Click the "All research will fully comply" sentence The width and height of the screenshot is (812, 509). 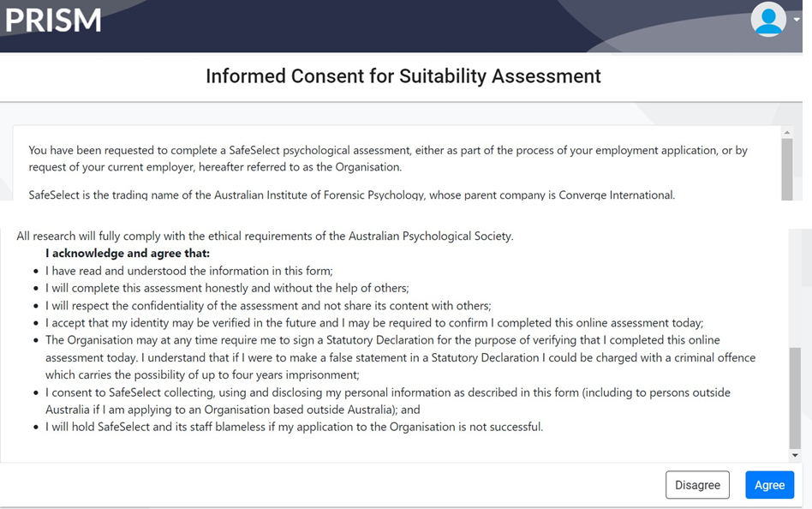point(265,236)
